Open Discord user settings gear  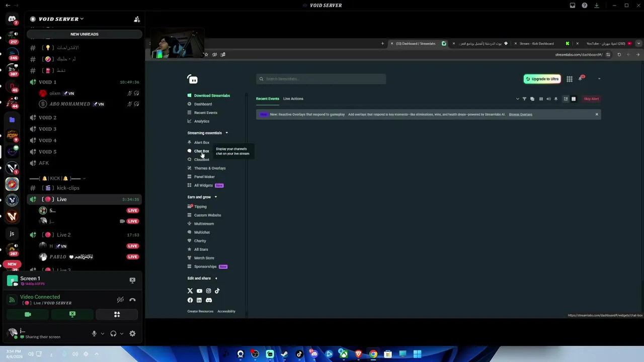[x=132, y=333]
